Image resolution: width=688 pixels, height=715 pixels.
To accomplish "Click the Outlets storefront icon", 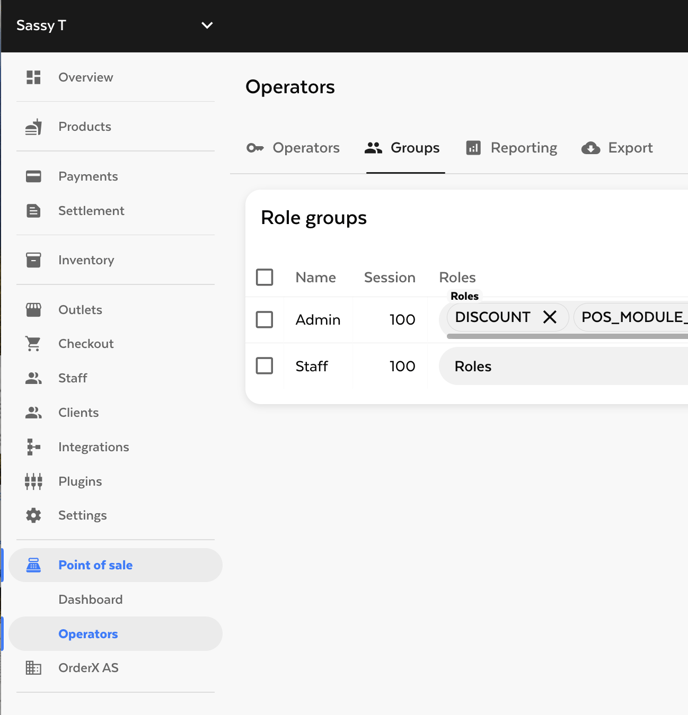I will coord(33,310).
